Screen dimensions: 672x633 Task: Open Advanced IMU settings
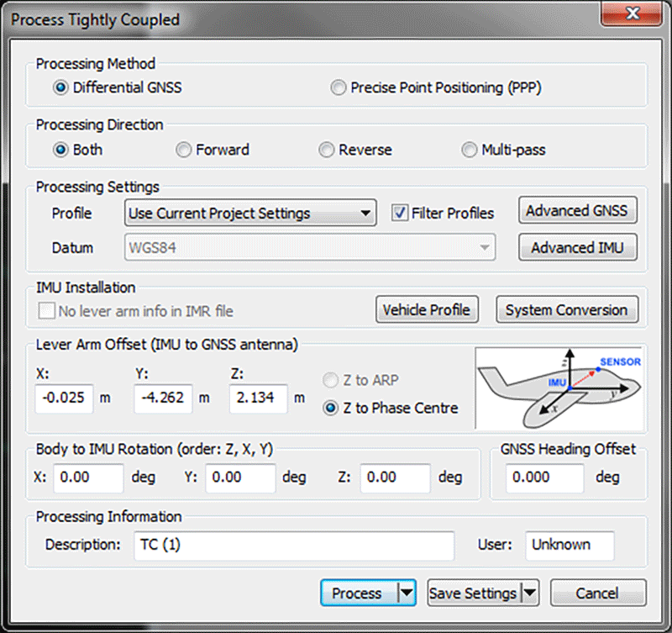(578, 247)
